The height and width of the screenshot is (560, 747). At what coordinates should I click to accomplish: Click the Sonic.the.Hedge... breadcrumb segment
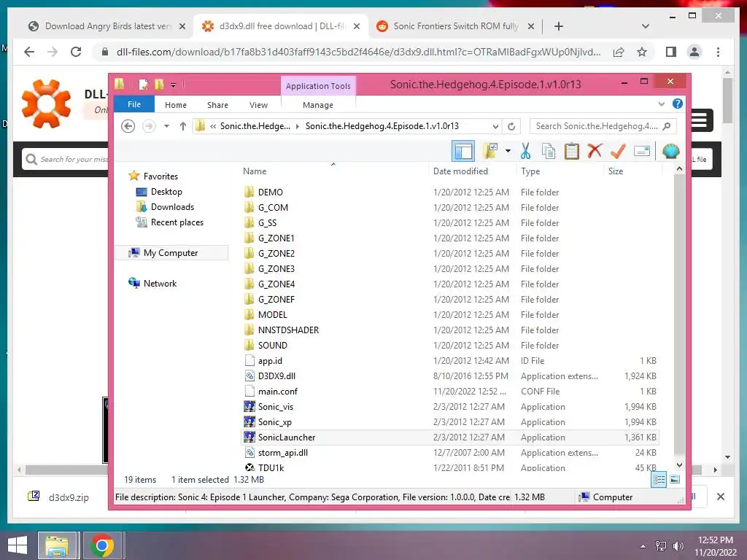tap(255, 126)
